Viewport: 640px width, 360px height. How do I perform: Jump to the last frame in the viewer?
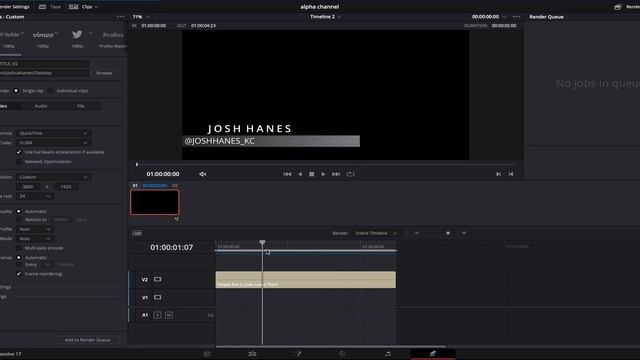pos(336,174)
